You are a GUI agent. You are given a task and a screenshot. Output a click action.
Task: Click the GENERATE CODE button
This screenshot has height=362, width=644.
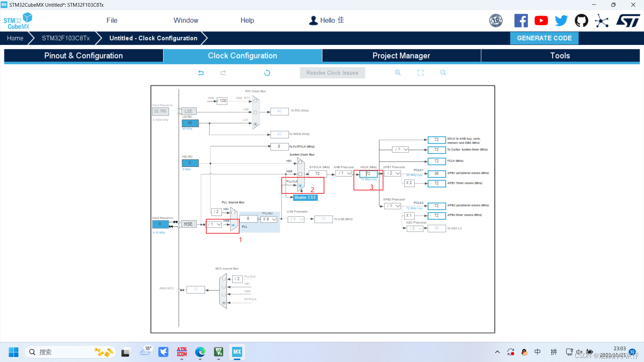click(544, 38)
